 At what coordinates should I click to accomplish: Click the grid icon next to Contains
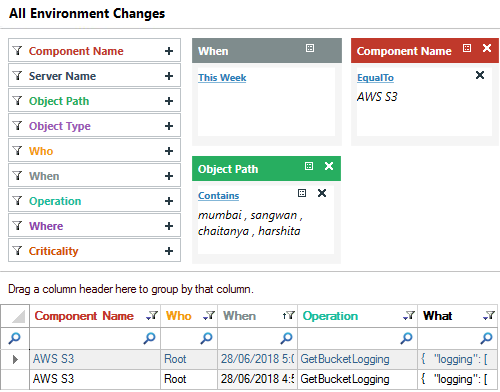[302, 193]
